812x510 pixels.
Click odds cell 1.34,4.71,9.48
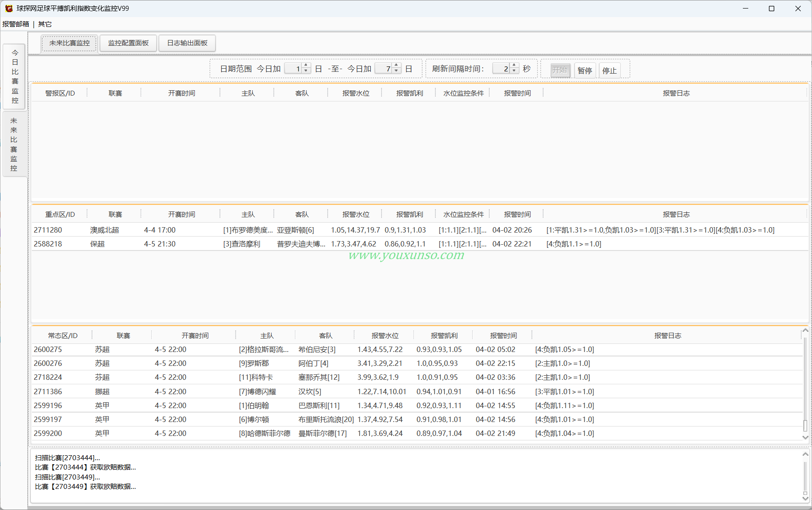click(380, 405)
